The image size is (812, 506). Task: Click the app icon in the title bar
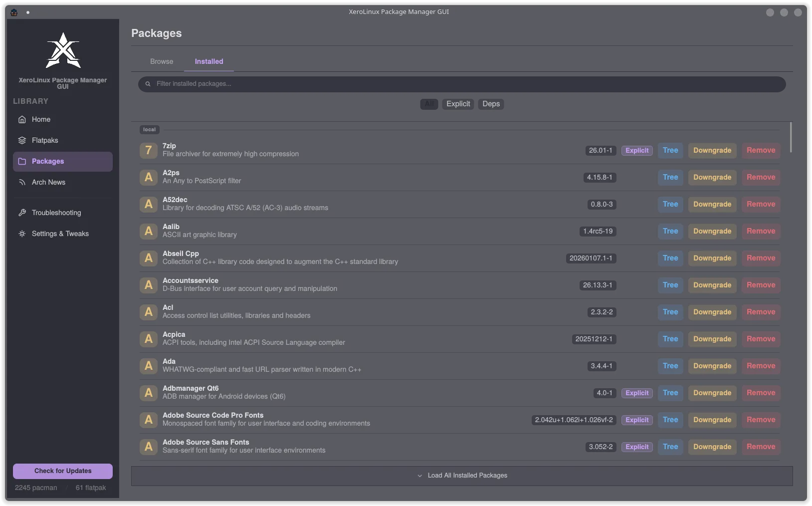[14, 12]
